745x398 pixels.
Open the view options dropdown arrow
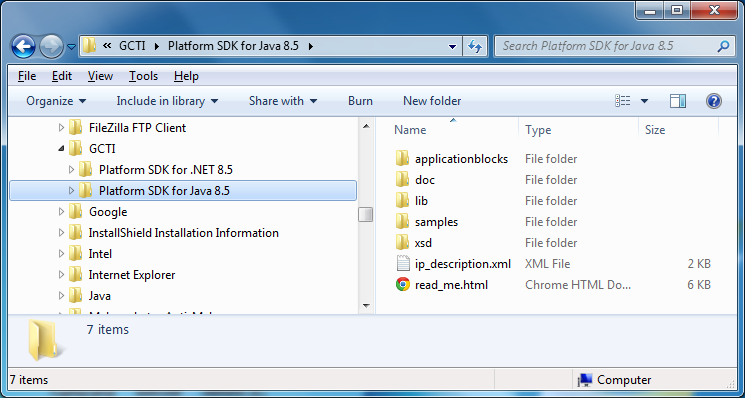coord(644,101)
